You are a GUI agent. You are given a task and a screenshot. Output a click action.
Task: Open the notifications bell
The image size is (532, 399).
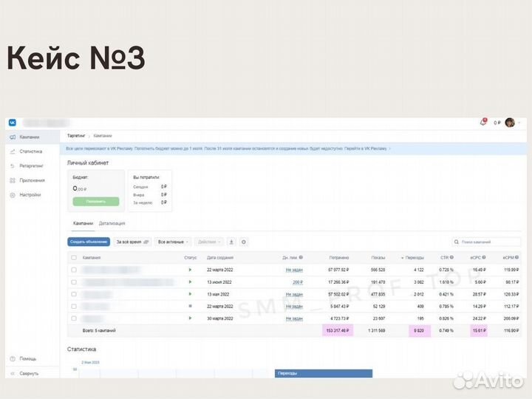point(483,123)
